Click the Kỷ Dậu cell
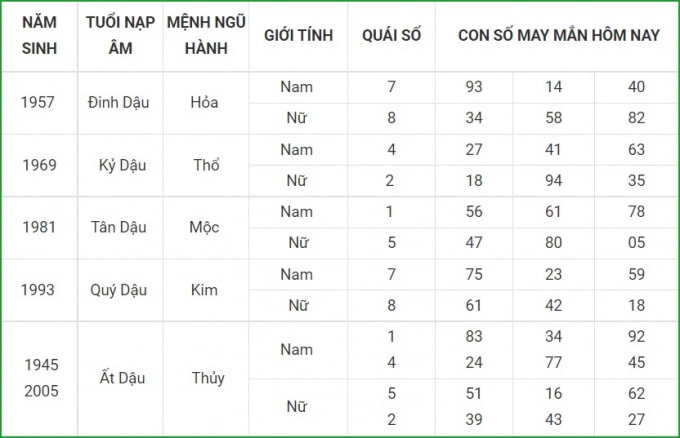The image size is (680, 438). pos(120,165)
